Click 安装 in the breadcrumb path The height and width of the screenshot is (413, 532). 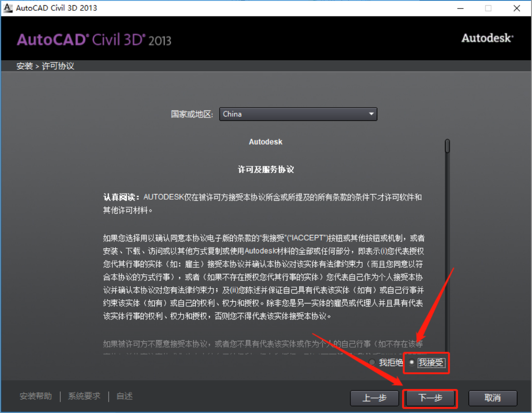pos(24,66)
